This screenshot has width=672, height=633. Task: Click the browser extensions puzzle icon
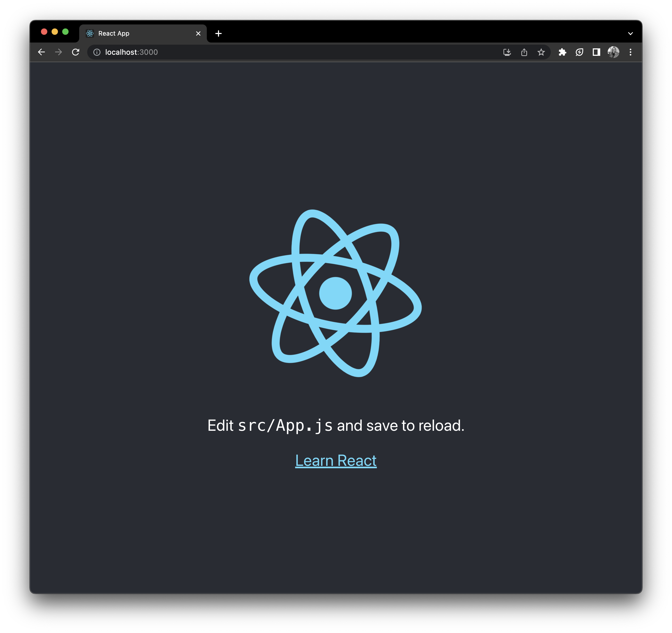(562, 52)
